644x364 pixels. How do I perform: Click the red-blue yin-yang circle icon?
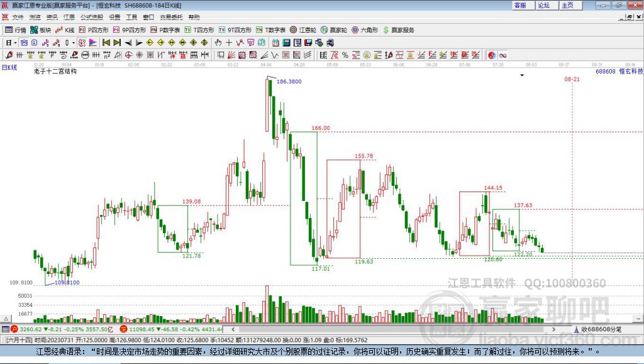[492, 55]
